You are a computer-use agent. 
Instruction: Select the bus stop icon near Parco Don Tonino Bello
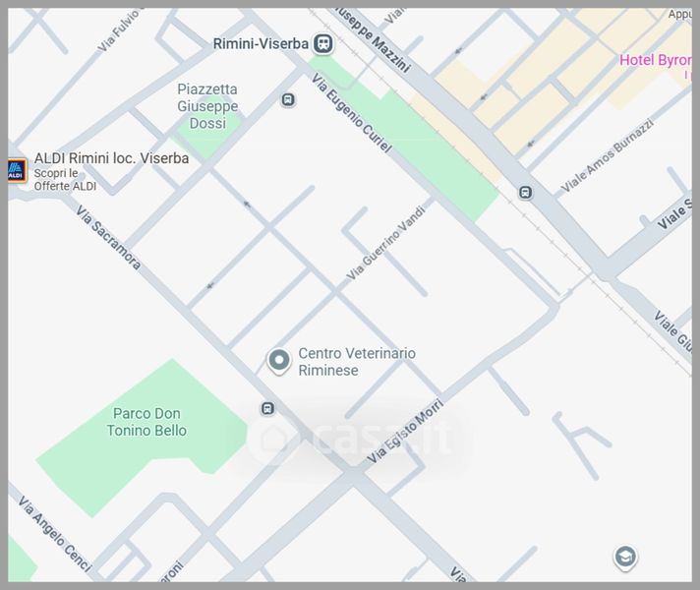[267, 409]
